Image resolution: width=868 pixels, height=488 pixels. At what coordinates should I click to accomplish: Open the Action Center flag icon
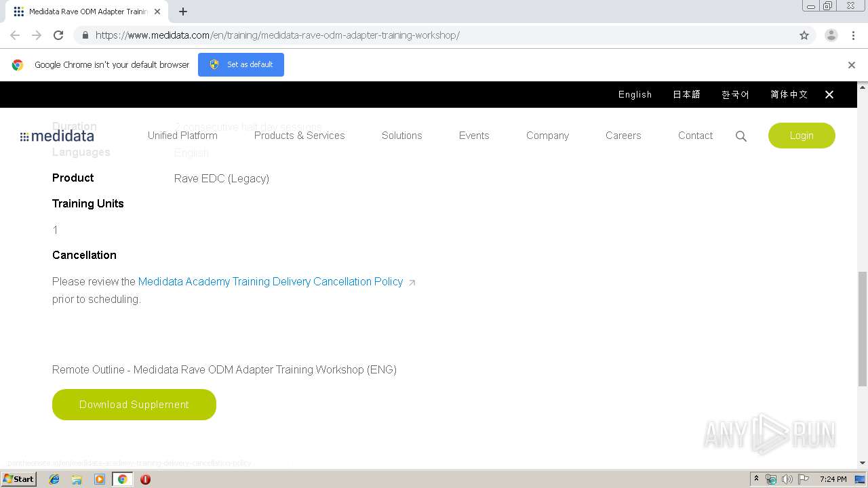pyautogui.click(x=804, y=479)
